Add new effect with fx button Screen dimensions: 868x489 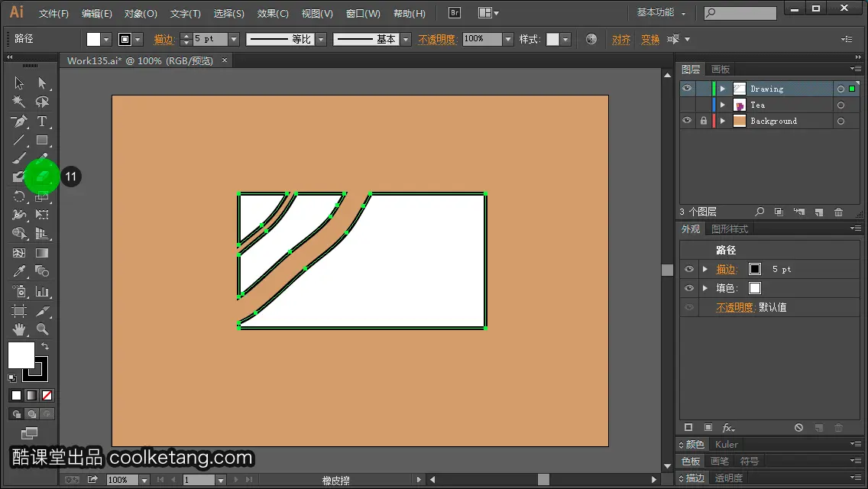pyautogui.click(x=728, y=428)
